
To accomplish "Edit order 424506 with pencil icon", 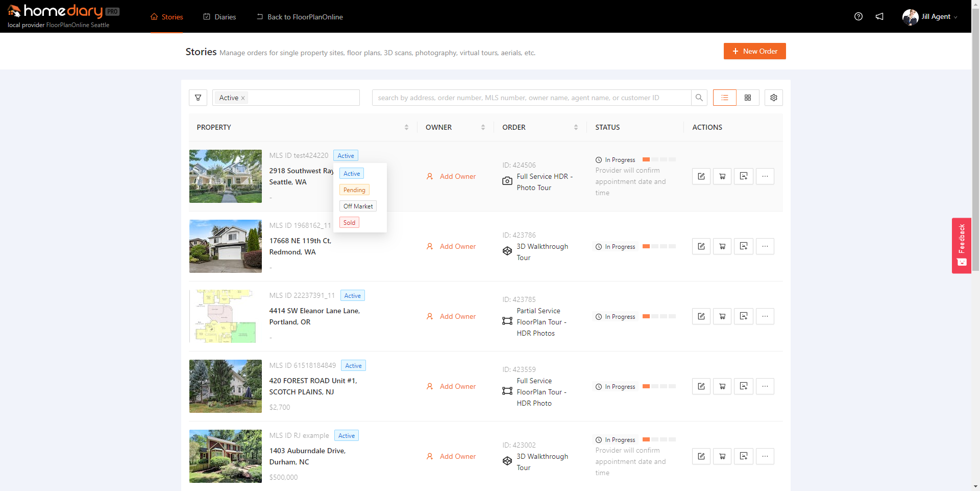I will coord(701,176).
